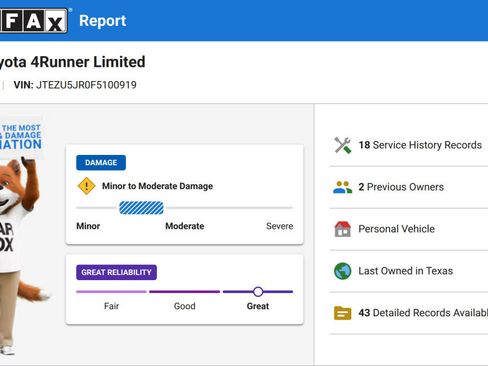The image size is (488, 366).
Task: Click the Great reliability label
Action: (x=258, y=306)
